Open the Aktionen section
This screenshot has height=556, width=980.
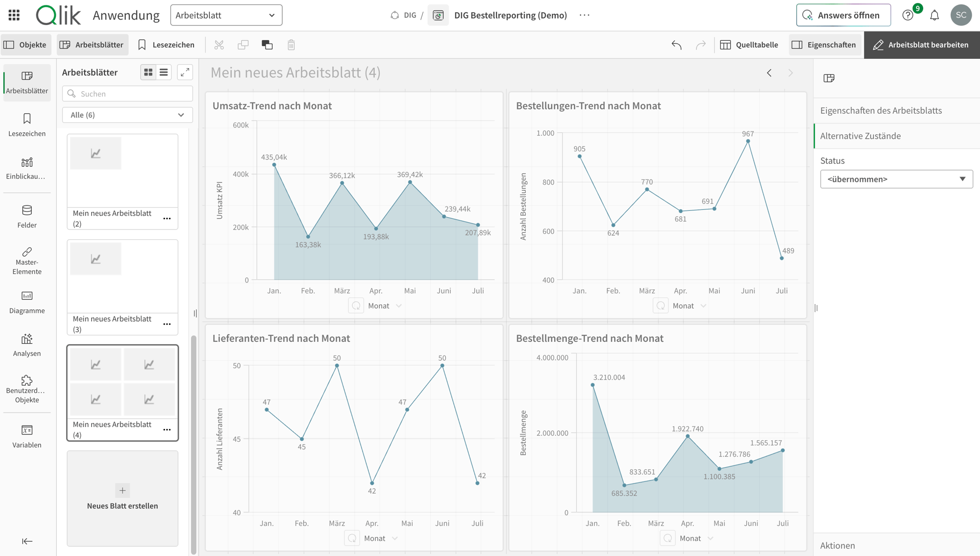(x=897, y=545)
